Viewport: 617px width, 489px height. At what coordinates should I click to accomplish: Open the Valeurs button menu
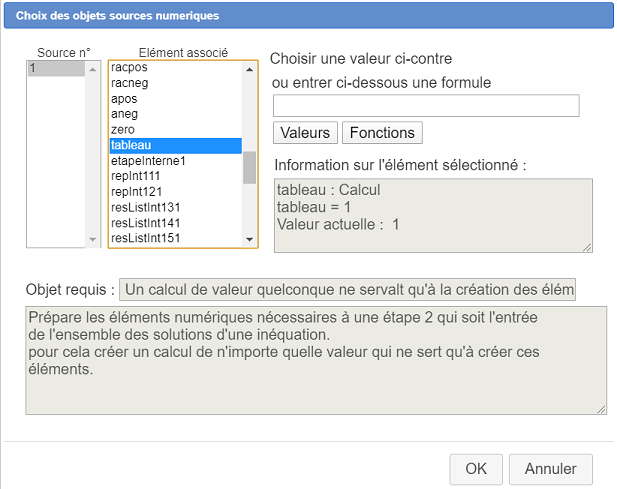pos(305,133)
